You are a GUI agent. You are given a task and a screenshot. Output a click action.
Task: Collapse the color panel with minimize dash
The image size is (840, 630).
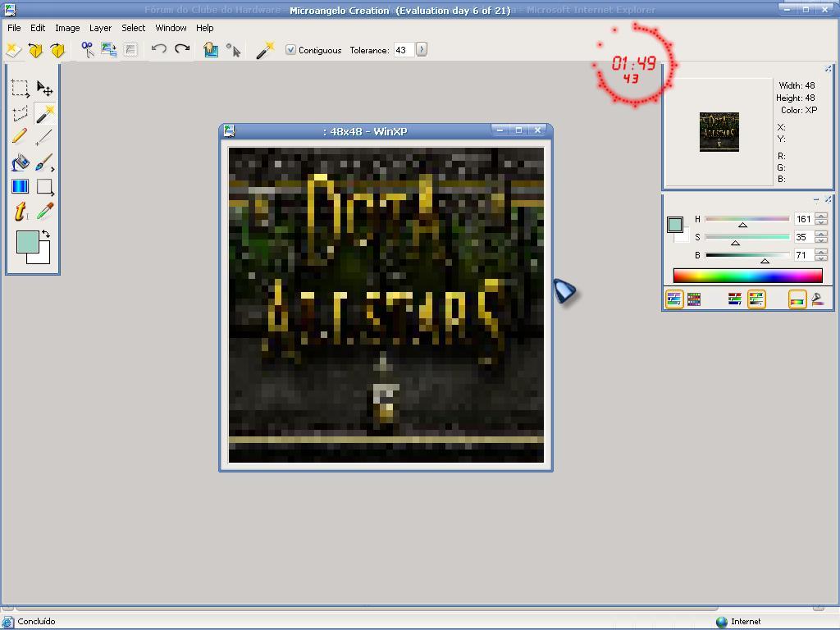pos(816,200)
